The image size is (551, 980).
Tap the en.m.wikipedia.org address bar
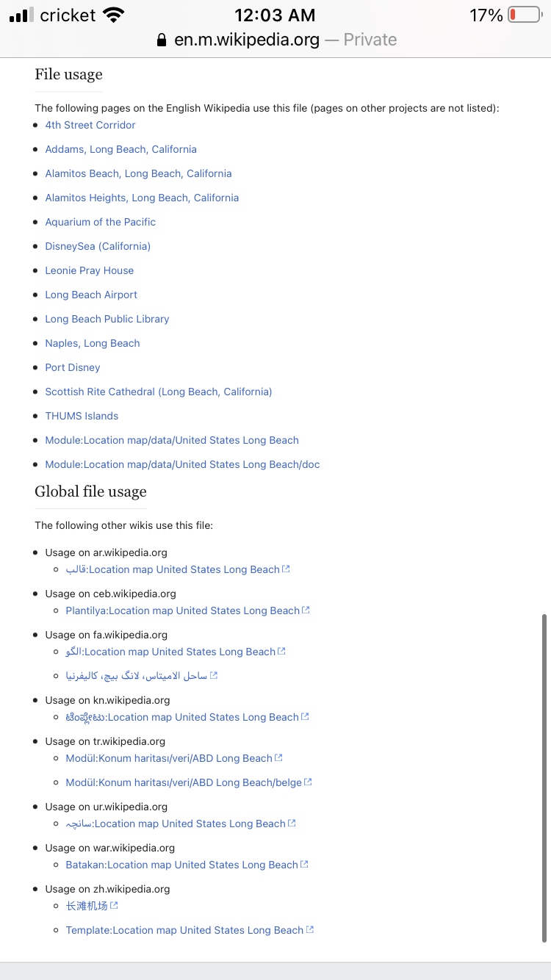(275, 40)
